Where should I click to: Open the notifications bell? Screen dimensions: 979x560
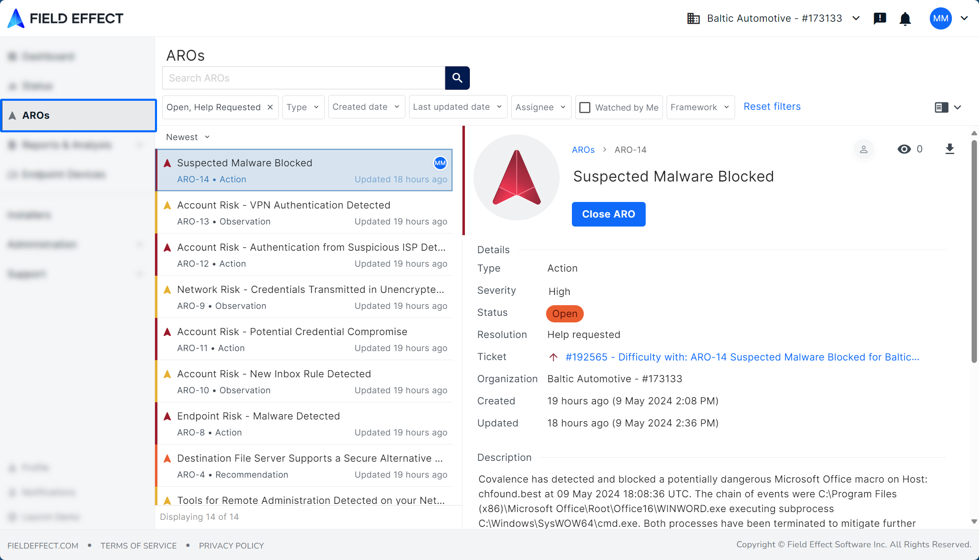(x=905, y=18)
